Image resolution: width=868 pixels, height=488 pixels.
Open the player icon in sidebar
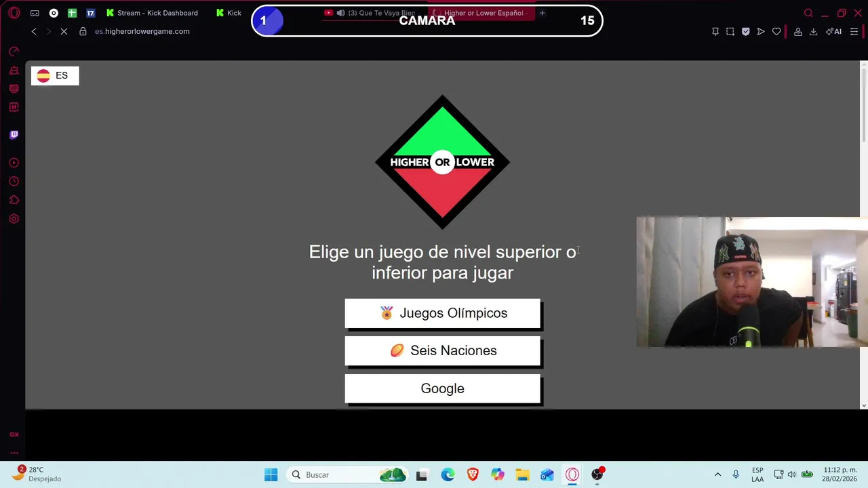click(x=14, y=163)
